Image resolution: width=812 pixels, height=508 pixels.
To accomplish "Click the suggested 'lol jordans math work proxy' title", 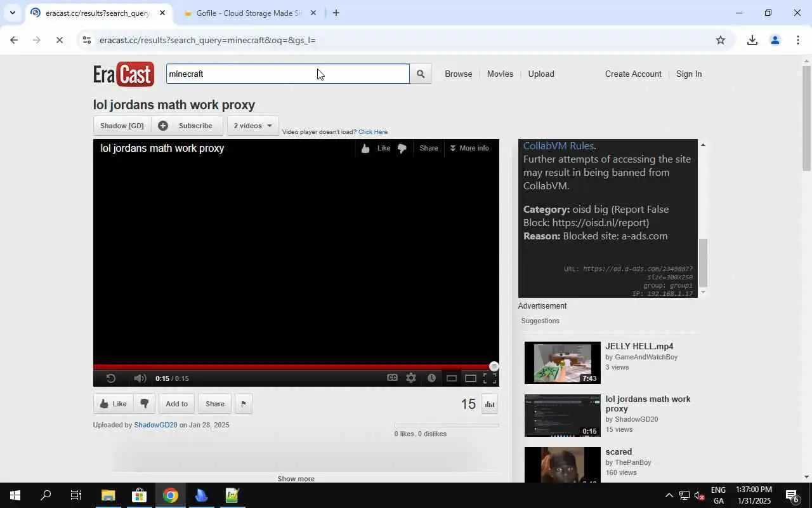I will click(648, 404).
